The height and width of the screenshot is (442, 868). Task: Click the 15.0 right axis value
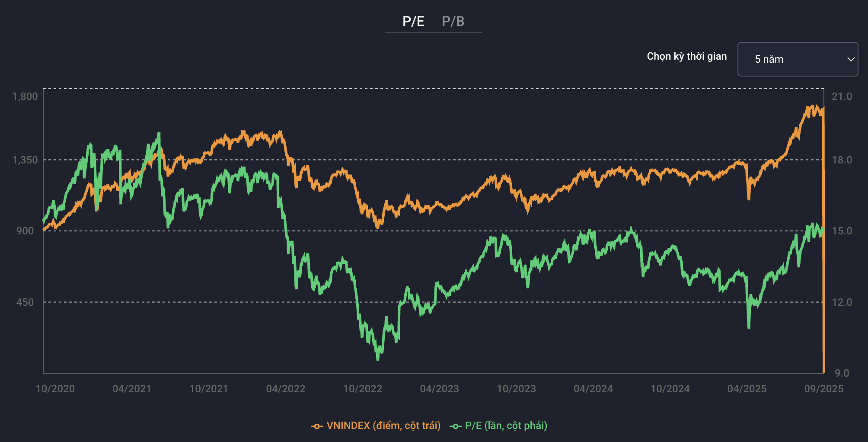click(842, 231)
